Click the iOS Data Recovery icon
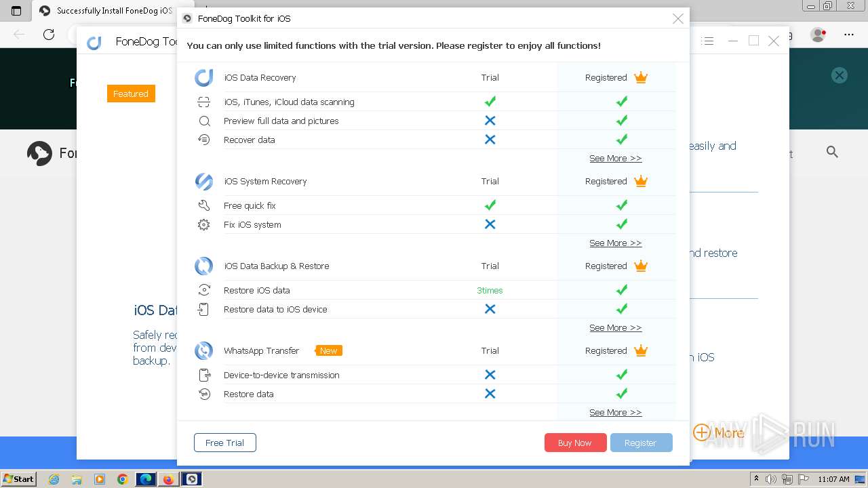868x488 pixels. point(203,78)
